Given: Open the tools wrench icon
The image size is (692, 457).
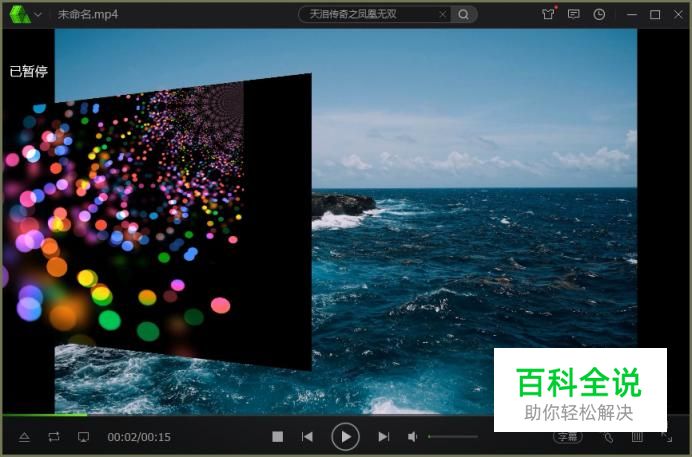Looking at the screenshot, I should 608,437.
